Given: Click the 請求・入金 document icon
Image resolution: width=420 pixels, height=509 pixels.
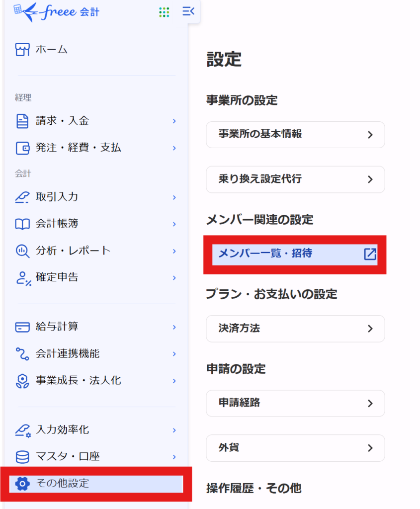Looking at the screenshot, I should click(x=22, y=121).
